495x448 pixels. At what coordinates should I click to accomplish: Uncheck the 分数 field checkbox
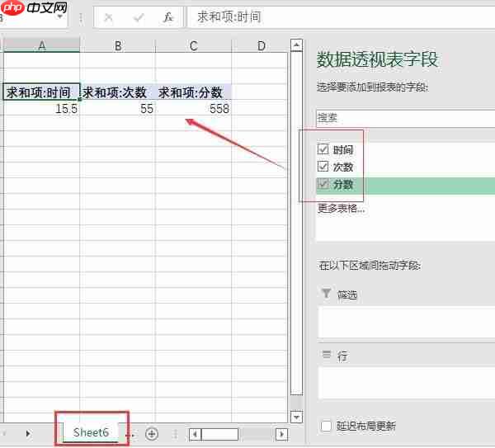pyautogui.click(x=323, y=184)
